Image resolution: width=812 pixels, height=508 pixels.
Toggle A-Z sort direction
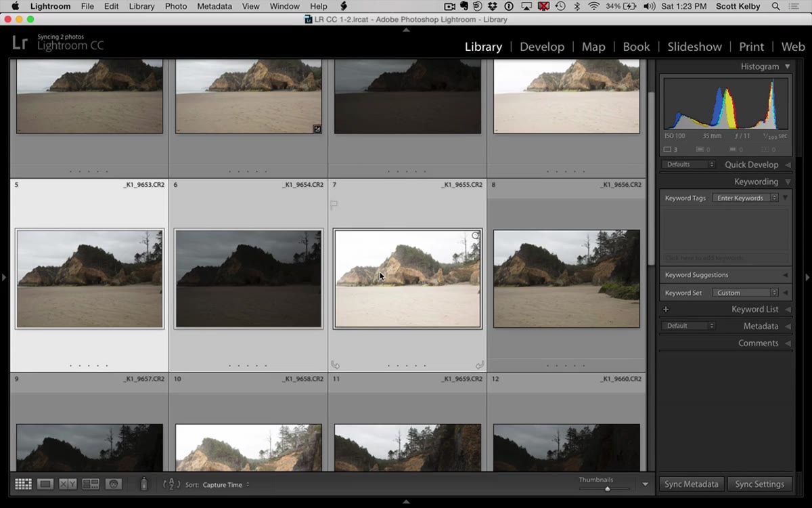click(x=172, y=484)
